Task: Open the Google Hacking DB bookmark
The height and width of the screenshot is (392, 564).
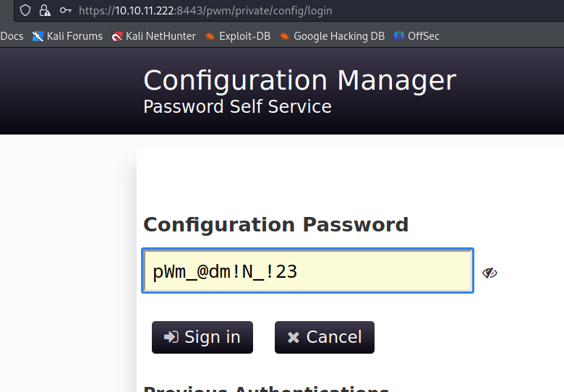Action: [332, 35]
